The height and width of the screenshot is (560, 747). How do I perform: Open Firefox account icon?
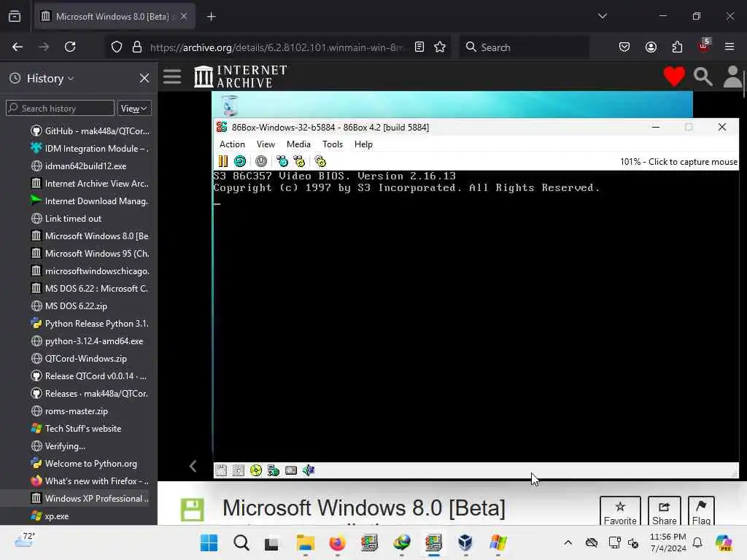coord(651,47)
